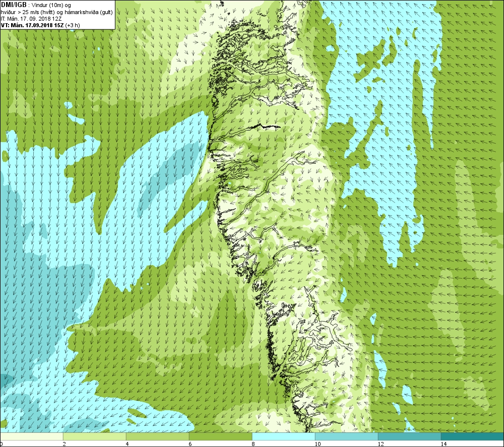
Task: Pick the darkest teal swatch above 14
Action: 473,436
